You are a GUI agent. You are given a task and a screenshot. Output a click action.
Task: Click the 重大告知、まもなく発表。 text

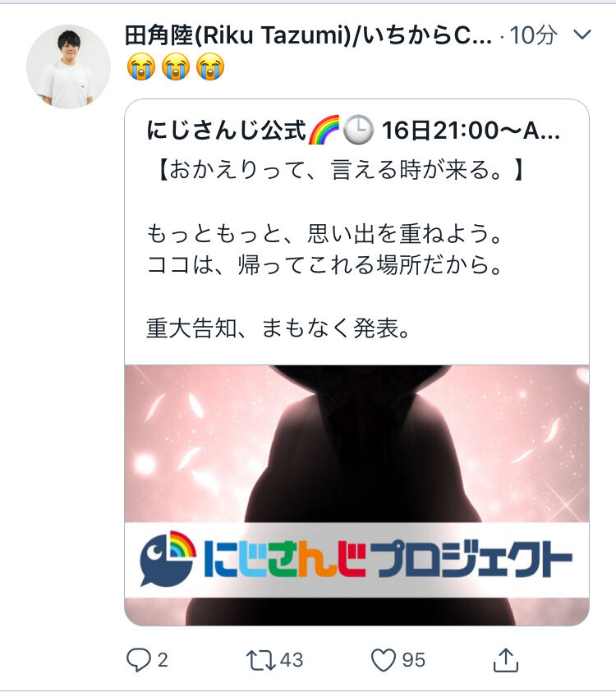(x=278, y=328)
